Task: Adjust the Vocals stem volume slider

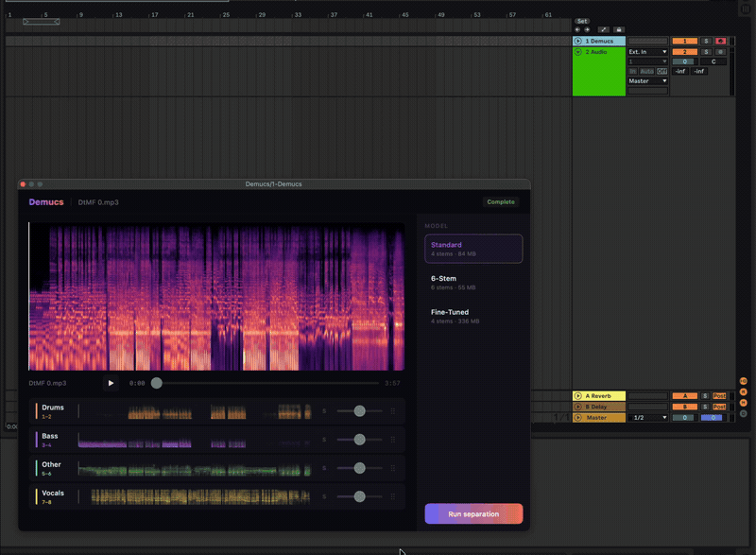Action: pos(360,496)
